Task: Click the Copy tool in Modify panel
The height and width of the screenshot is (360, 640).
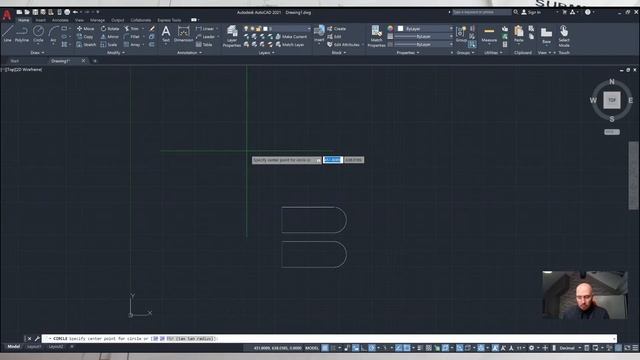Action: [x=85, y=36]
